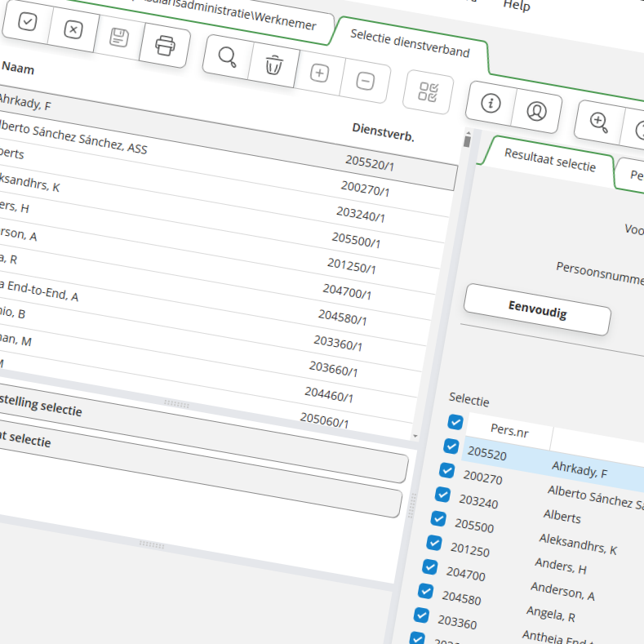This screenshot has width=644, height=644.
Task: Click the Eenvoudig button
Action: 537,309
